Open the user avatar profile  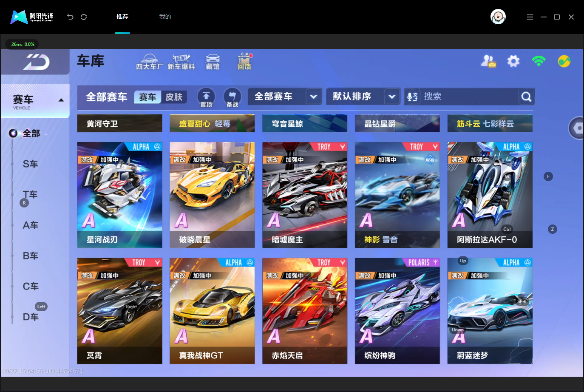(x=498, y=17)
